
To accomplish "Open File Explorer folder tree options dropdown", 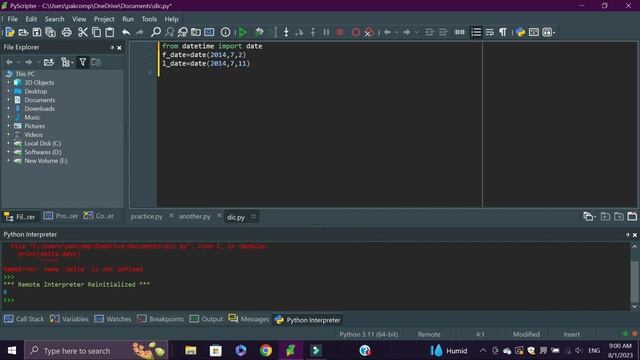I will click(x=67, y=62).
